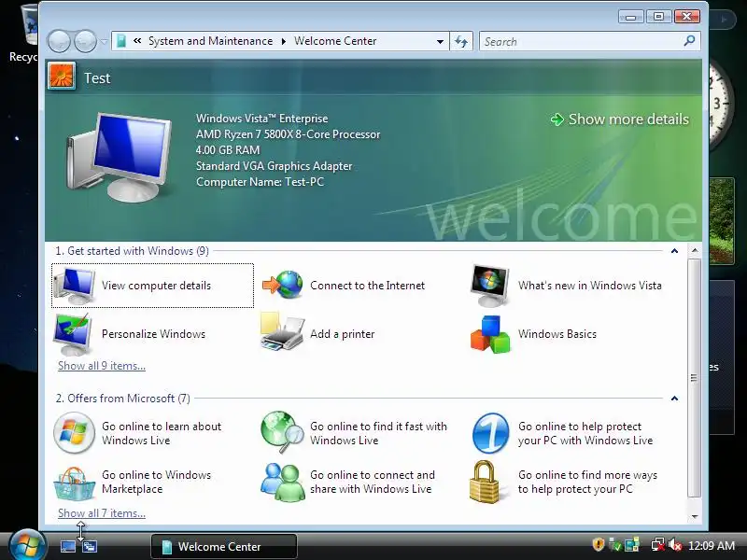The image size is (747, 560).
Task: Click Show Desktop quick launch icon
Action: pyautogui.click(x=67, y=546)
